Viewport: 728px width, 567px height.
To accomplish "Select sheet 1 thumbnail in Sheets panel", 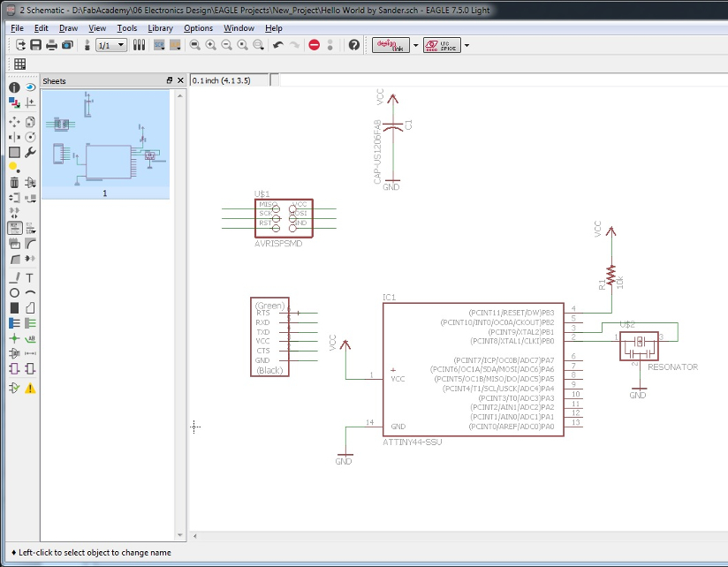I will (x=105, y=144).
